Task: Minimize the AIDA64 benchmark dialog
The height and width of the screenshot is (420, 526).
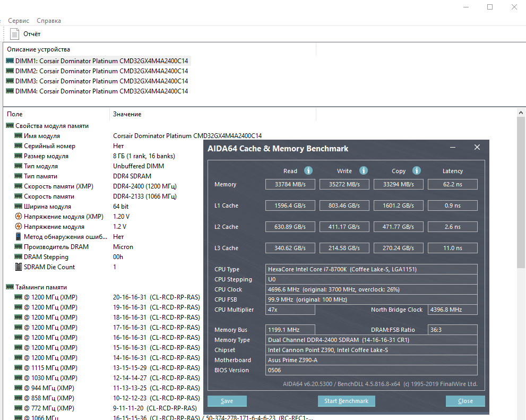Action: 453,147
